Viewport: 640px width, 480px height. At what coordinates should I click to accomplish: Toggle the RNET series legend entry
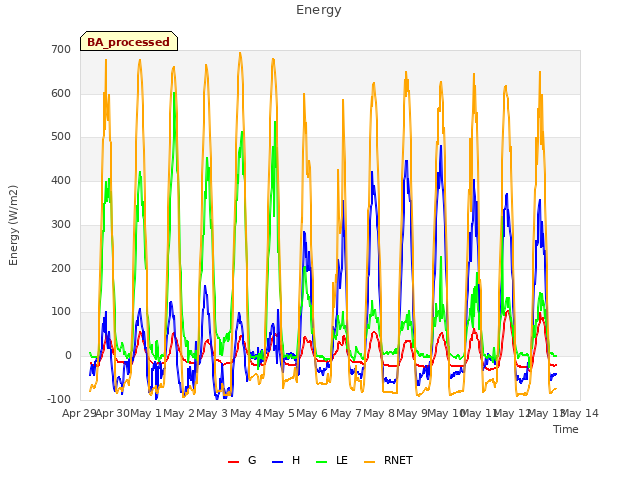tap(388, 460)
